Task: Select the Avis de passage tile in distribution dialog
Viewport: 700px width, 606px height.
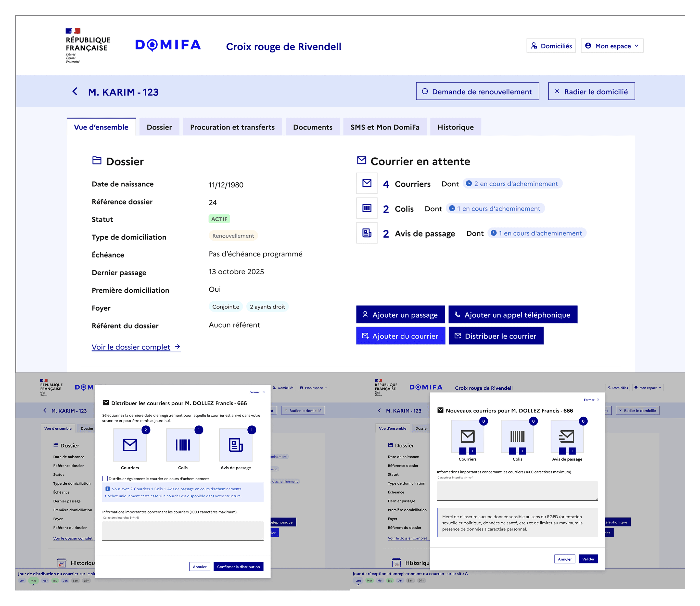Action: pyautogui.click(x=236, y=445)
